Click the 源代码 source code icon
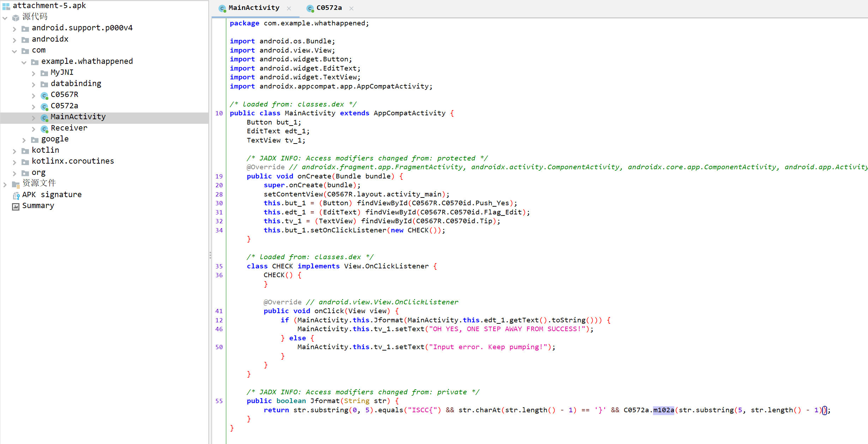The width and height of the screenshot is (868, 444). 16,17
